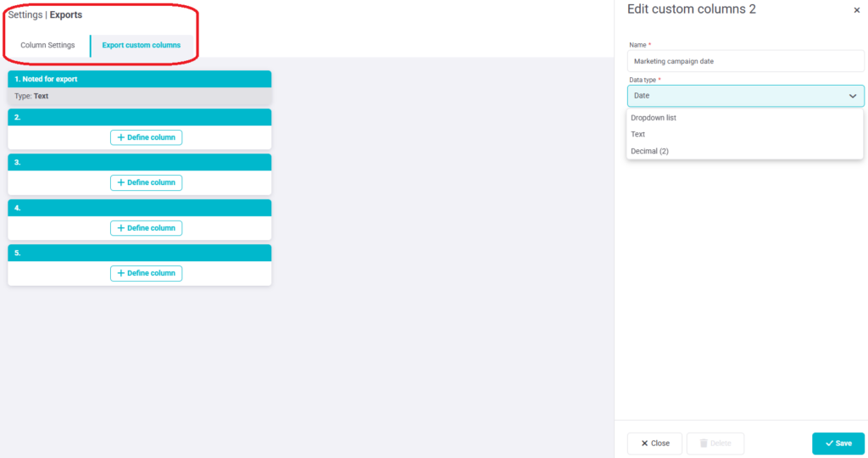Select the 1. Noted for export column header
Image resolution: width=868 pixels, height=458 pixels.
point(140,79)
